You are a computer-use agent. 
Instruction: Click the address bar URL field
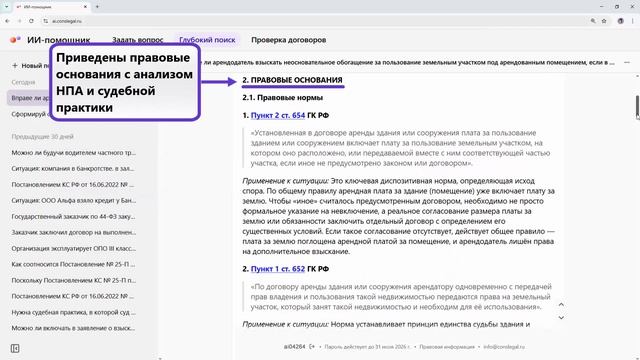[318, 21]
